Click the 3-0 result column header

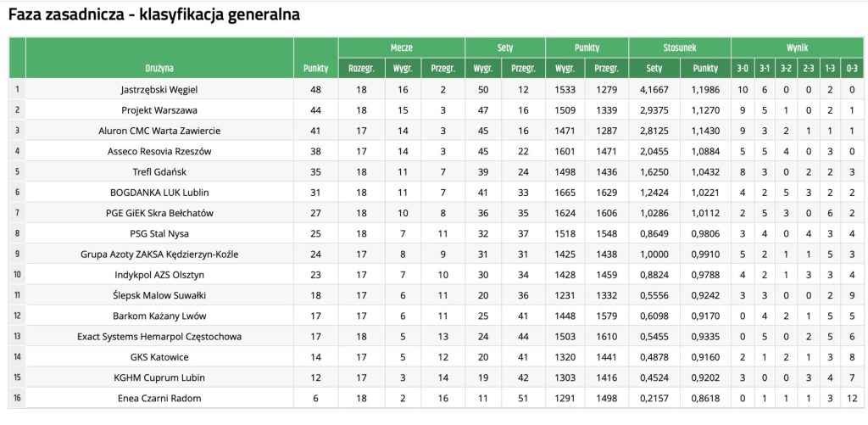743,69
